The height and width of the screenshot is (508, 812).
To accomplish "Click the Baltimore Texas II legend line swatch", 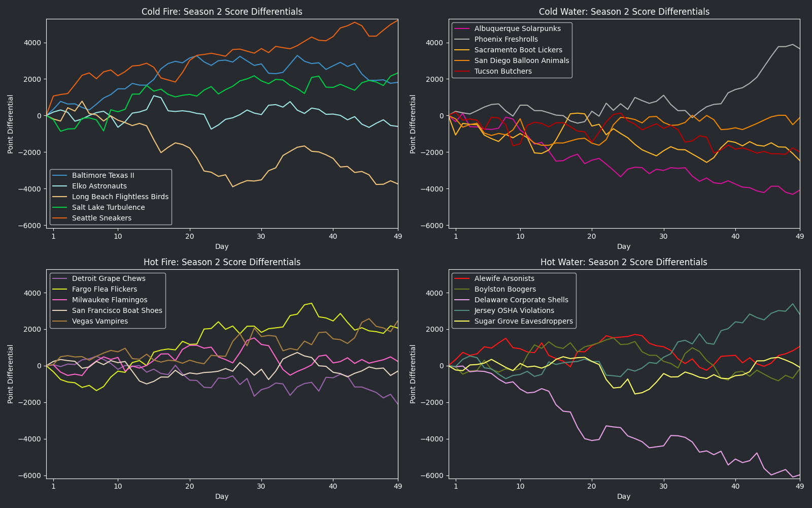I will 60,175.
